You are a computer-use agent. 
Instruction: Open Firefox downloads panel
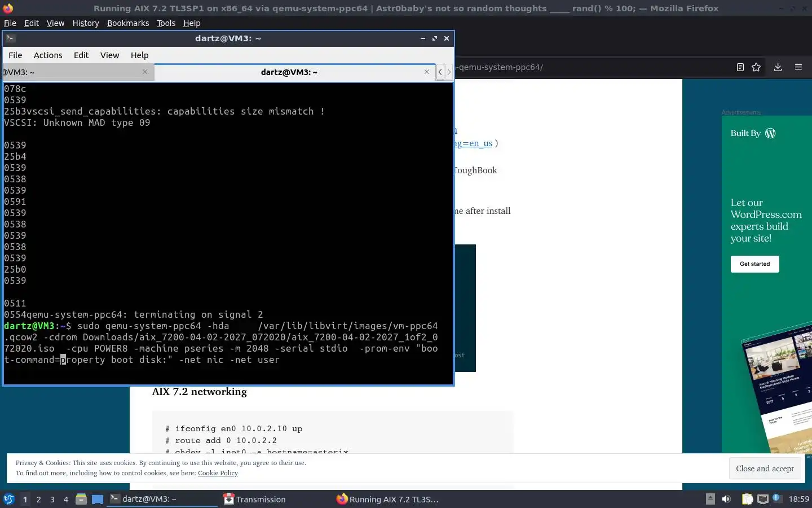778,67
